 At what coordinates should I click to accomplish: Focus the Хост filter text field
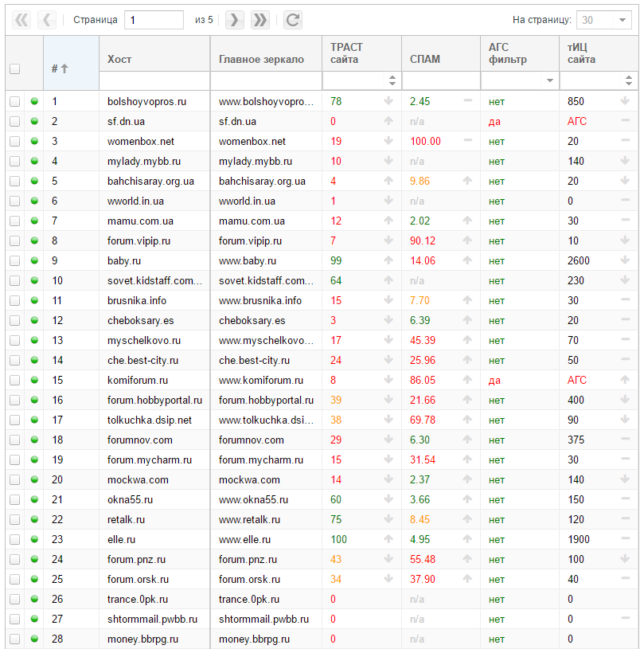coord(154,80)
